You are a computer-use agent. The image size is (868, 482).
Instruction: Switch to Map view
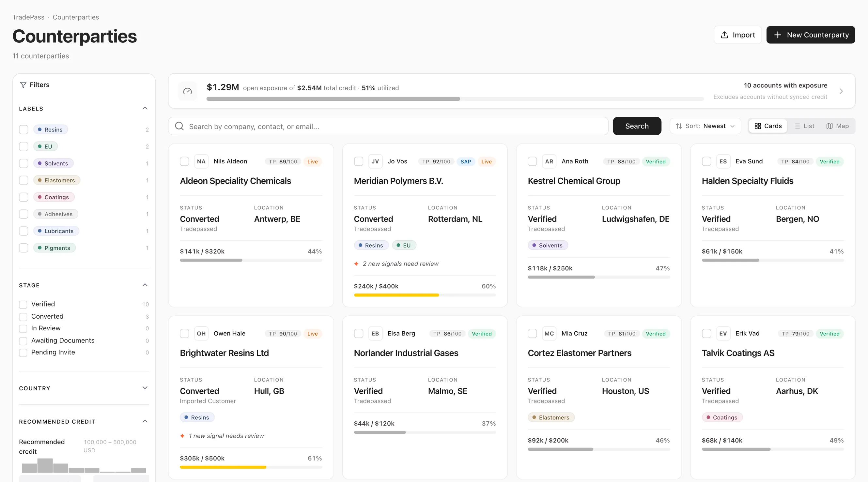837,126
